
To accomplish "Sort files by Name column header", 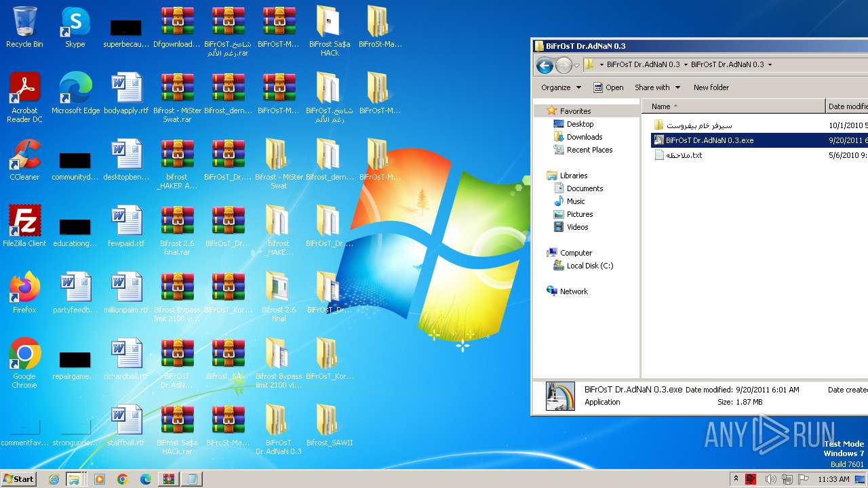I will (x=734, y=106).
